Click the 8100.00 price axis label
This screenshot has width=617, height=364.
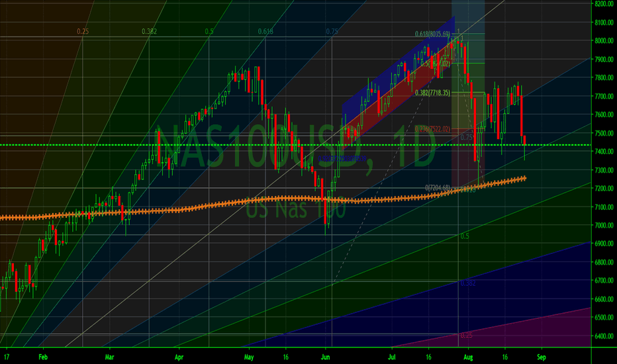click(604, 23)
